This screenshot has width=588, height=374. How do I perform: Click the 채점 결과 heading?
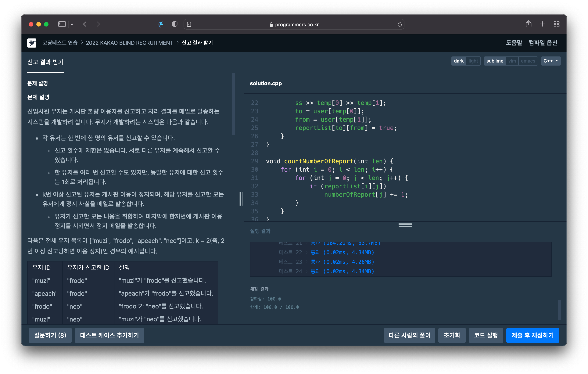[259, 289]
